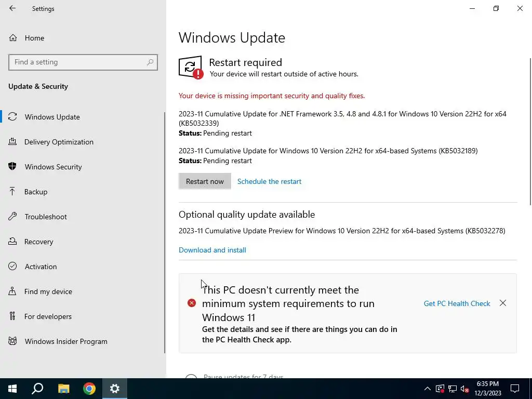
Task: Click the muted volume tray icon
Action: (465, 389)
